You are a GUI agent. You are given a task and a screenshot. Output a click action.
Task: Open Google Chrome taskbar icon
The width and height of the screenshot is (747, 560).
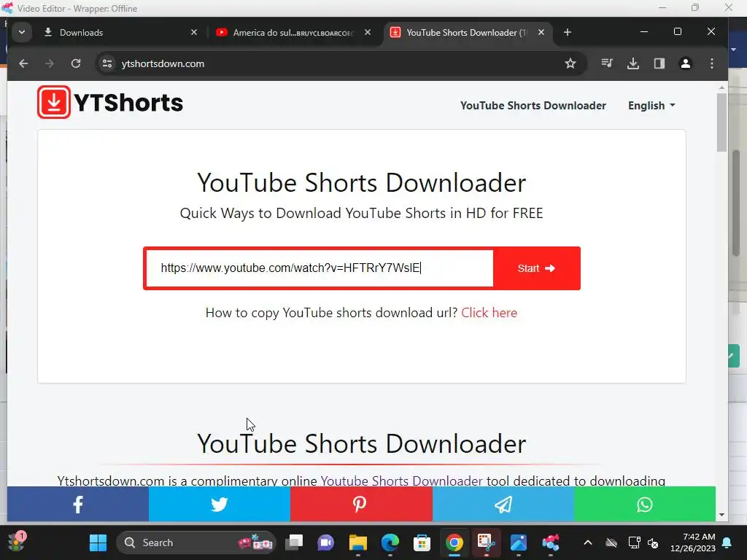coord(454,542)
